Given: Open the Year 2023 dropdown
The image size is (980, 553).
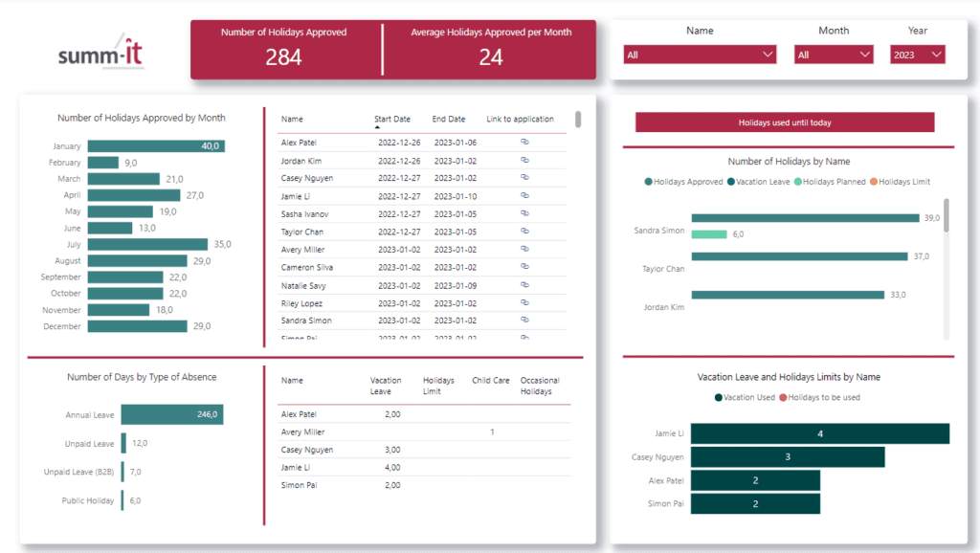Looking at the screenshot, I should click(x=917, y=55).
